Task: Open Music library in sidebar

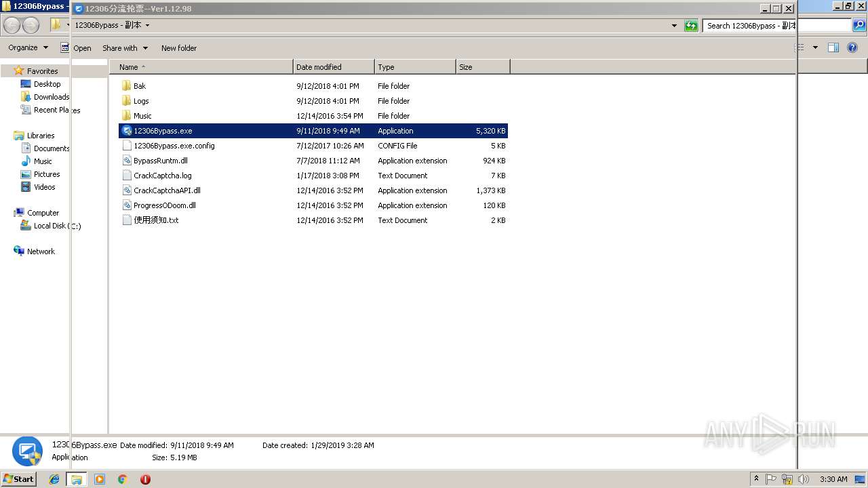Action: [43, 161]
